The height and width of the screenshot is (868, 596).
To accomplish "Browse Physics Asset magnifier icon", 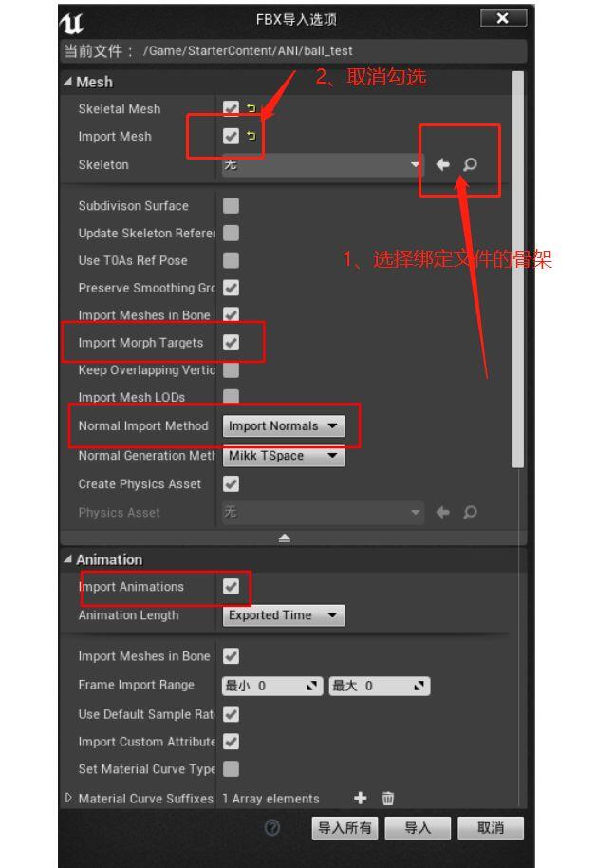I will (x=470, y=512).
